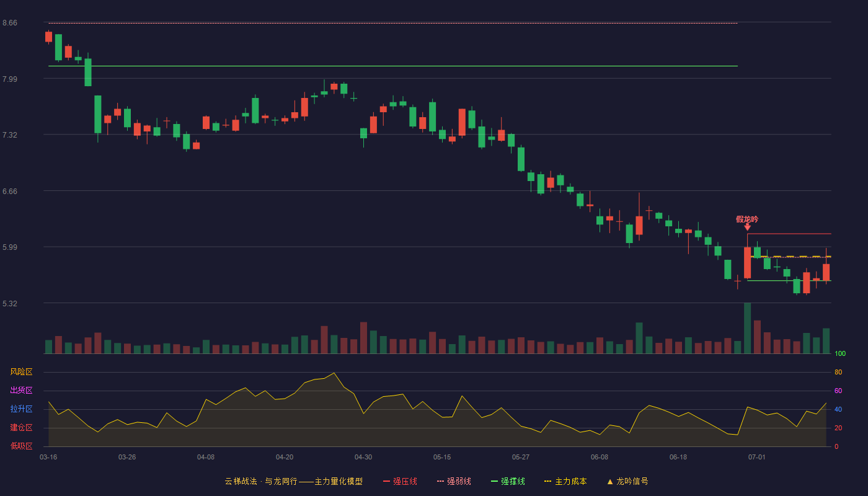Click the tallest volume bar below the 假龙吟 signal

point(747,328)
